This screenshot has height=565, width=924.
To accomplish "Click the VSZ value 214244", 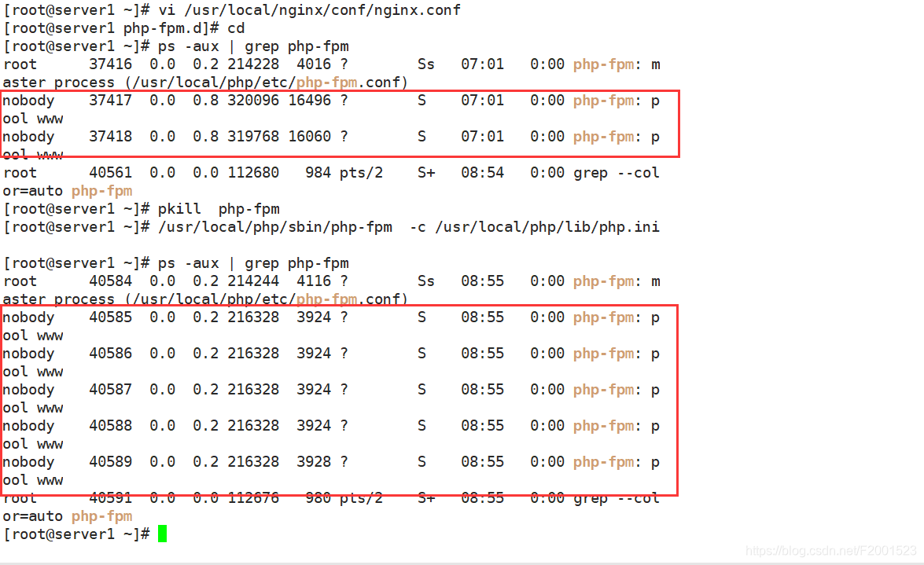I will pyautogui.click(x=253, y=281).
